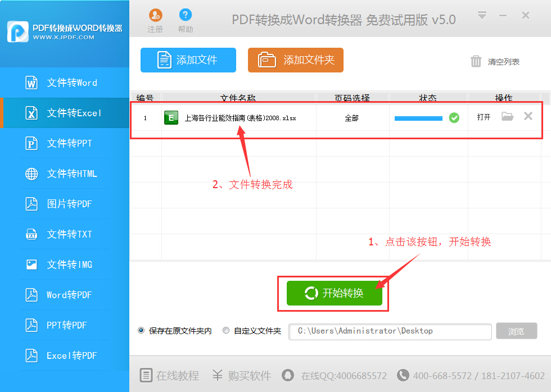
Task: Click the 开始转换 button
Action: pyautogui.click(x=334, y=293)
